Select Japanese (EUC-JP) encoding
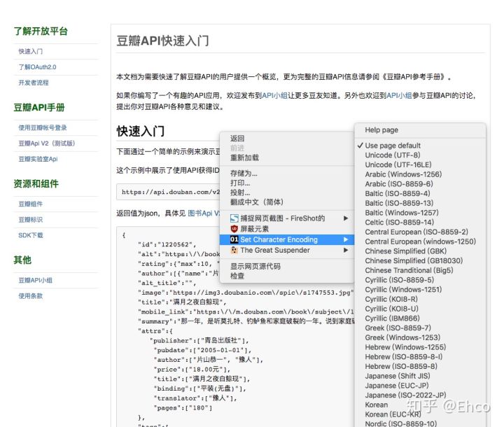Viewport: 504px width, 427px height. tap(397, 386)
